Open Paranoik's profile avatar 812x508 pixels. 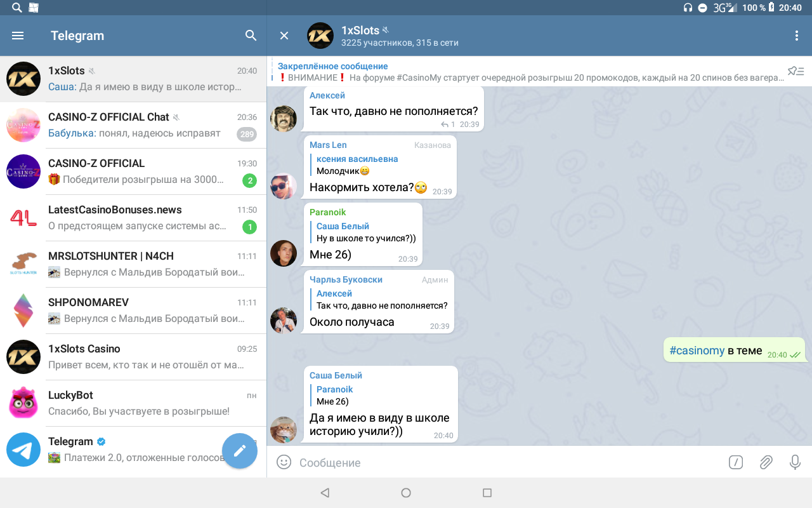pyautogui.click(x=284, y=253)
